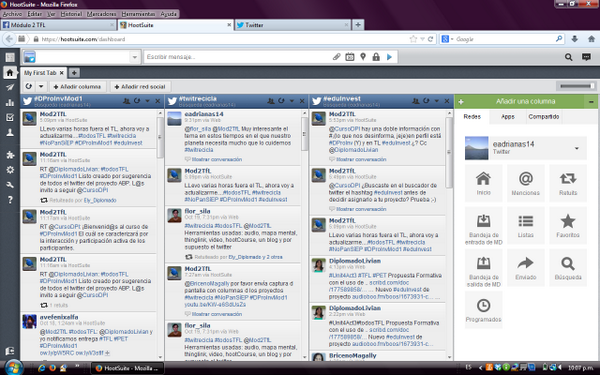Open the Help question mark icon
This screenshot has width=600, height=375.
tap(10, 200)
